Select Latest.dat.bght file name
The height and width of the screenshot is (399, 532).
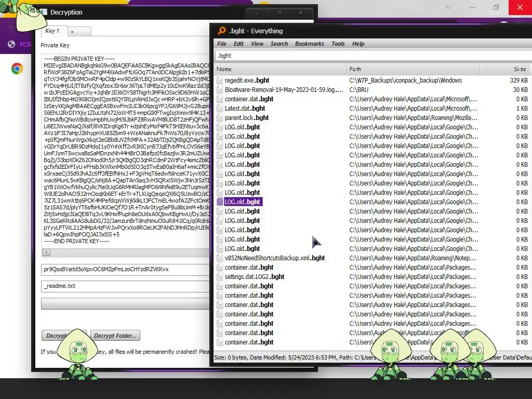pos(245,109)
